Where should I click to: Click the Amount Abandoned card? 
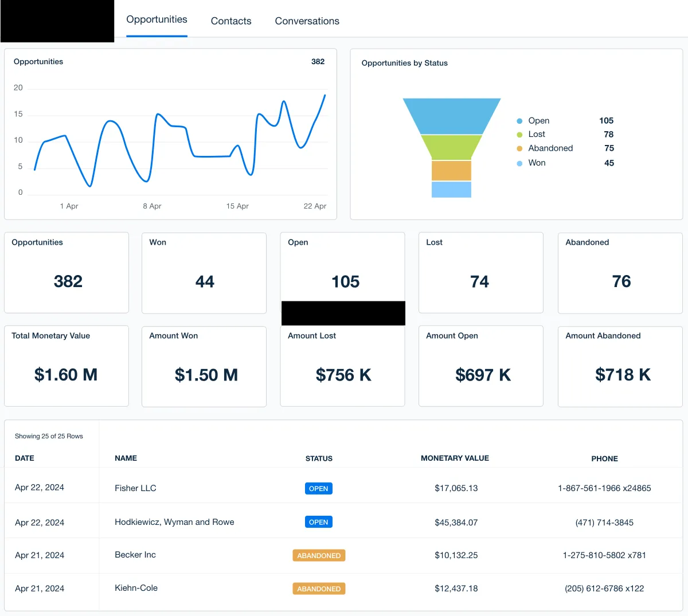tap(620, 366)
